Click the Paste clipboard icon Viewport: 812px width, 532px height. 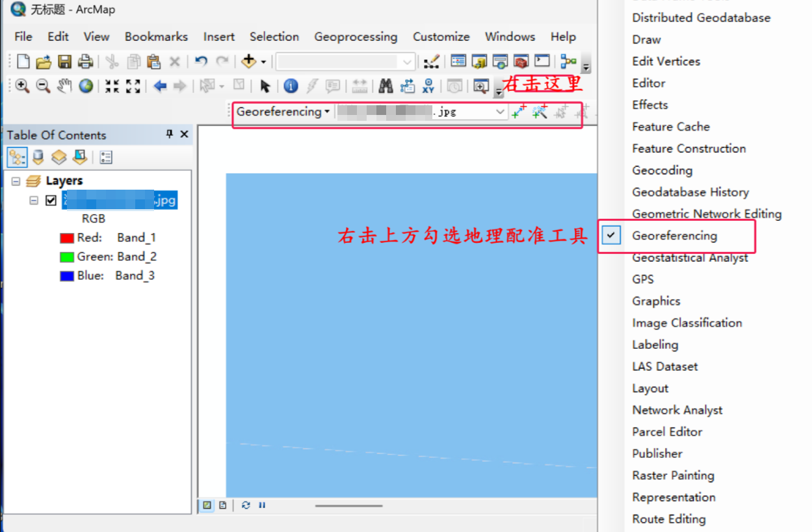[153, 62]
